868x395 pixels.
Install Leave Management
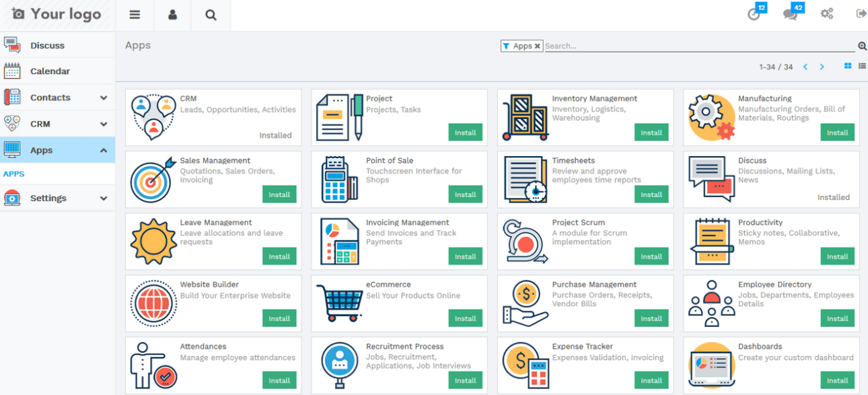pyautogui.click(x=279, y=256)
